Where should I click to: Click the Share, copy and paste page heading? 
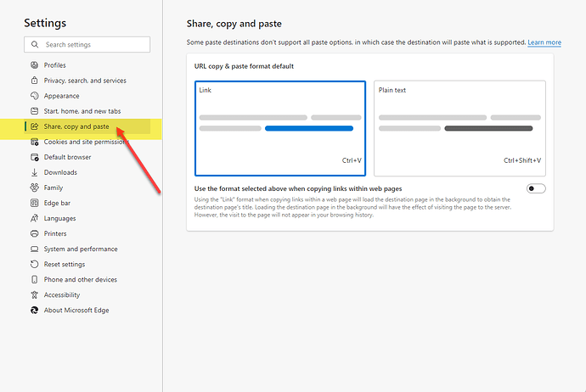(x=234, y=24)
